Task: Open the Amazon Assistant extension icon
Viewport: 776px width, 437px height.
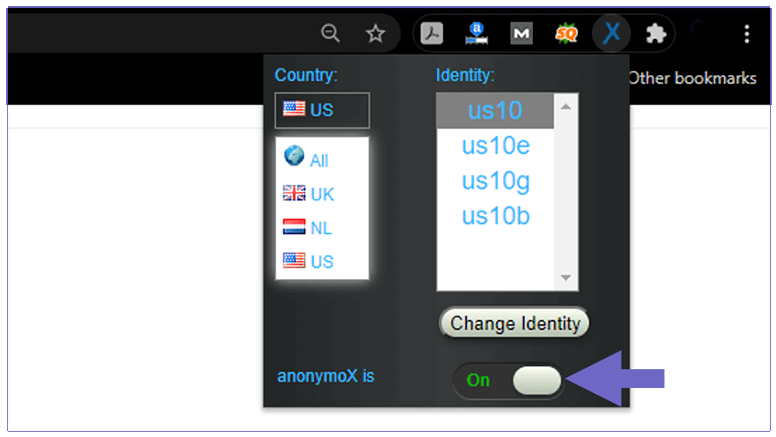Action: point(477,34)
